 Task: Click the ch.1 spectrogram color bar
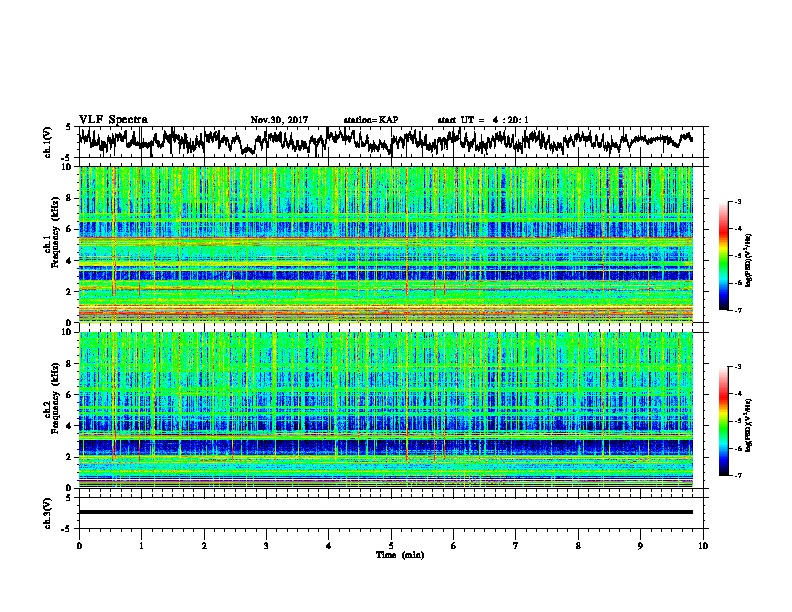pyautogui.click(x=723, y=256)
